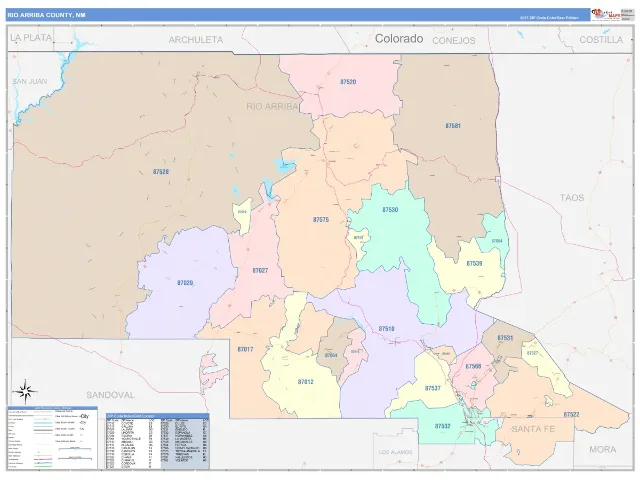Select the 87012 ZIP code label
This screenshot has height=480, width=640.
pyautogui.click(x=306, y=382)
